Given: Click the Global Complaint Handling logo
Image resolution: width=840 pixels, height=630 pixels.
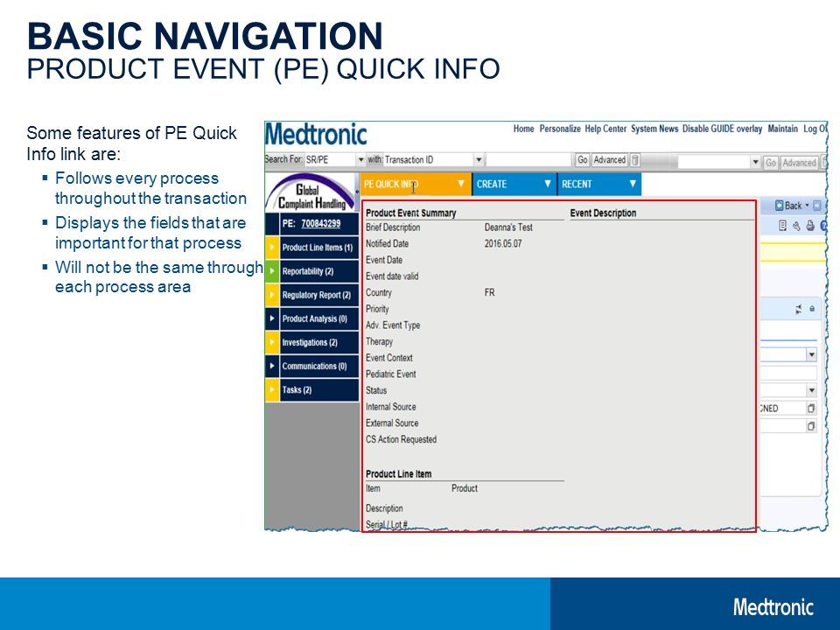Looking at the screenshot, I should [311, 192].
